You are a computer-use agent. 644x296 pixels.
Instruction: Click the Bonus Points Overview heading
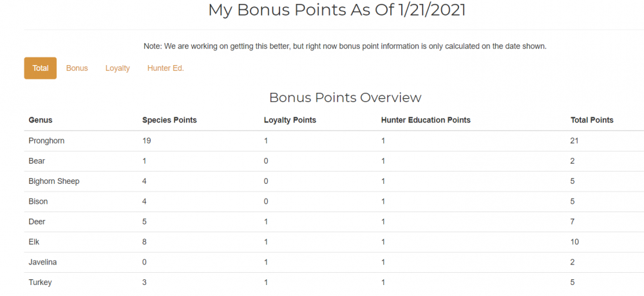point(345,97)
